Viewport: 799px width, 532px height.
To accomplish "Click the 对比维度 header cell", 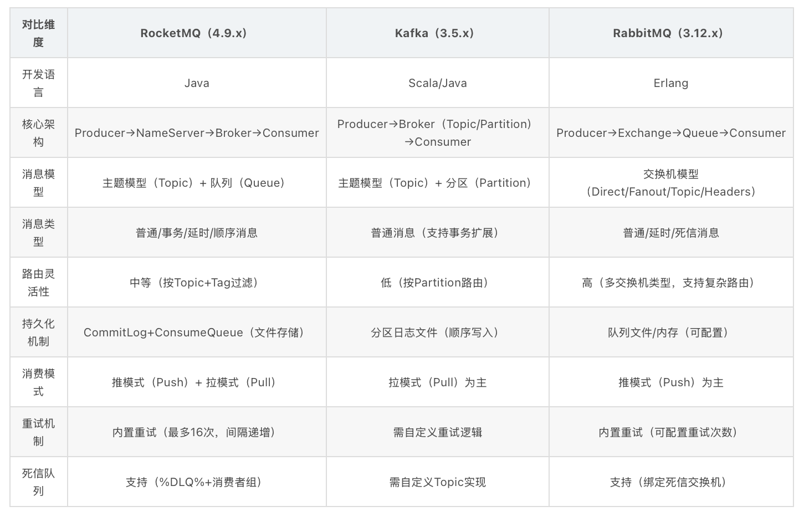I will (x=39, y=33).
